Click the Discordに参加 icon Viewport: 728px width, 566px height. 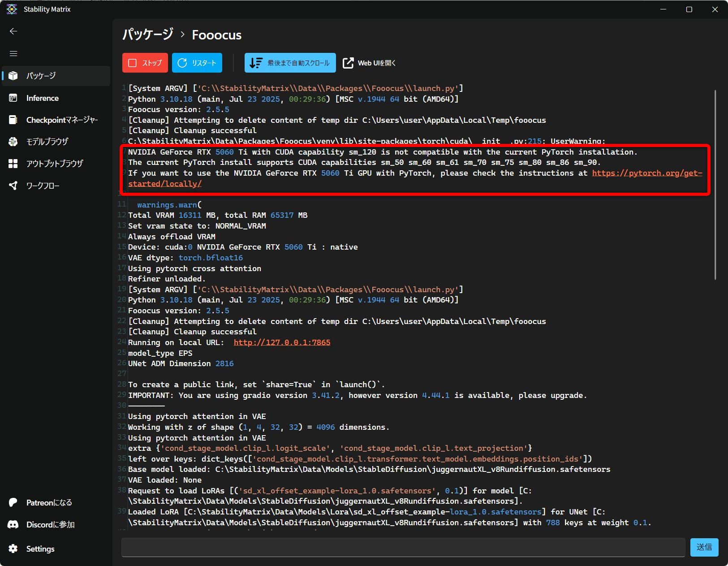tap(13, 524)
